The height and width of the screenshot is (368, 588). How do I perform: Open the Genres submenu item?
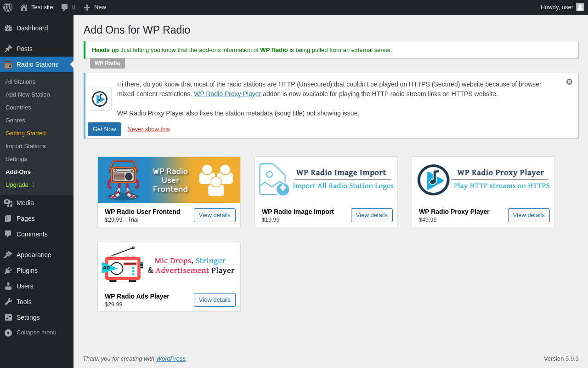[15, 121]
